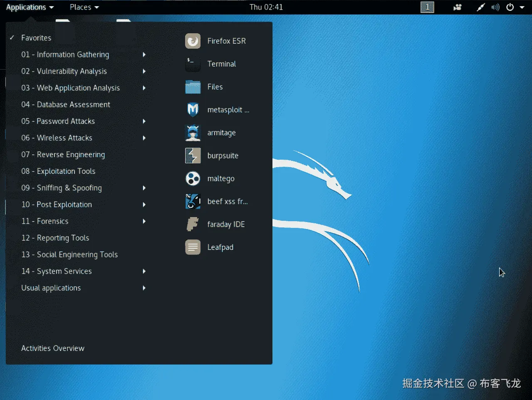Click the 06 - Wireless Attacks label
The image size is (532, 400).
pyautogui.click(x=57, y=138)
